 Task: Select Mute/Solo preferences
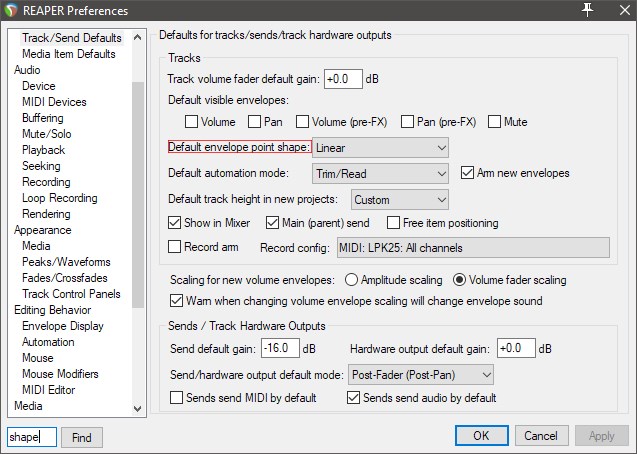coord(47,134)
